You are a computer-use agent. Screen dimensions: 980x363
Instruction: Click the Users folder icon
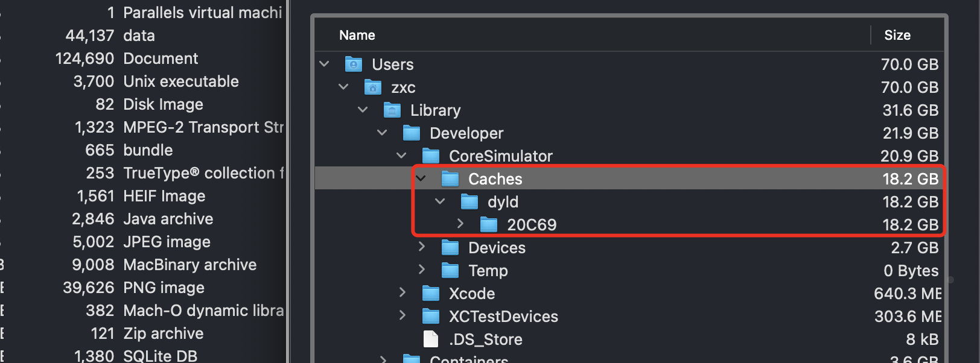(x=353, y=64)
